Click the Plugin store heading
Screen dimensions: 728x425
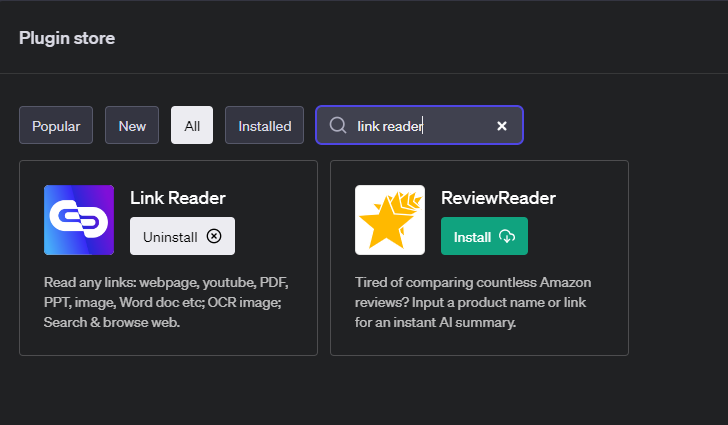tap(67, 38)
